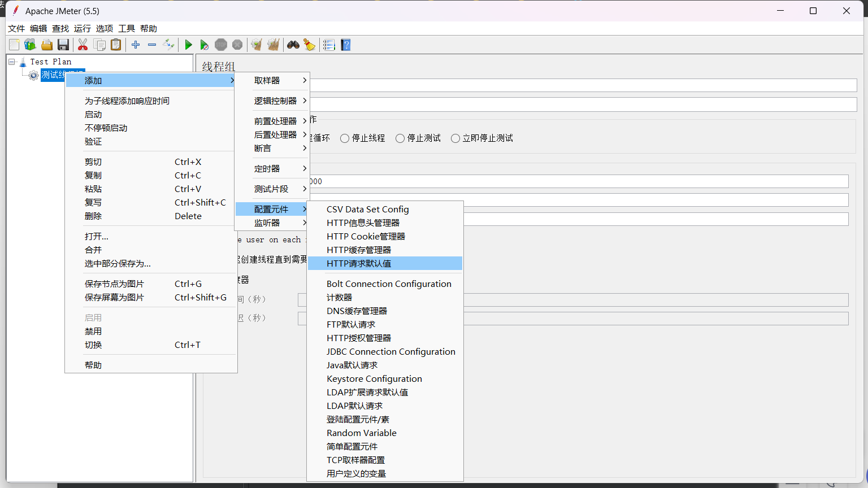
Task: Click 删除 in the context menu
Action: point(151,216)
